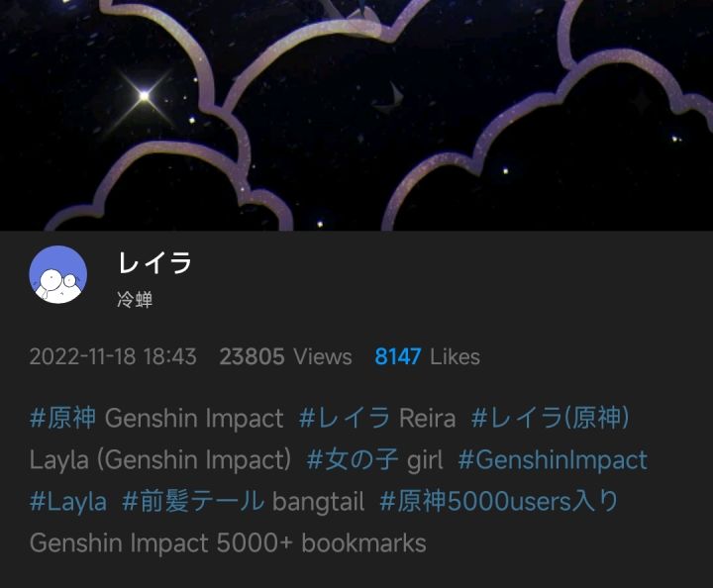This screenshot has height=588, width=713.
Task: Open the #GenshinImpact hashtag
Action: 553,459
